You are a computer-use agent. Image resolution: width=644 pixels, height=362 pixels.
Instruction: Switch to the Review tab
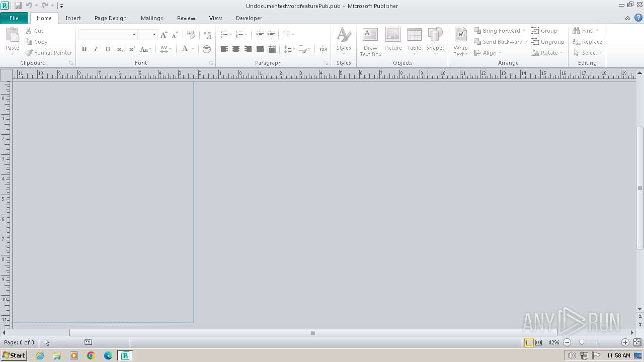coord(186,18)
